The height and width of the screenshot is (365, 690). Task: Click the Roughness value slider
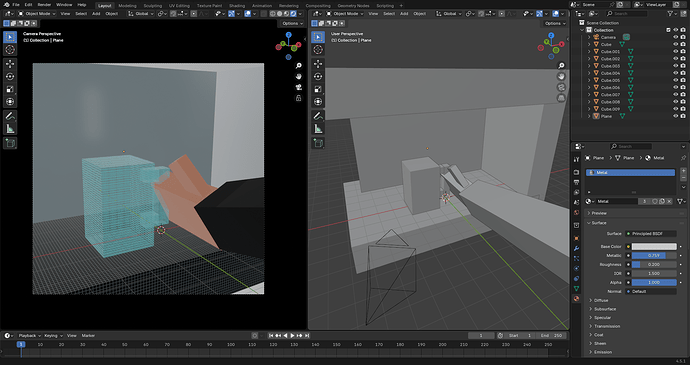654,265
